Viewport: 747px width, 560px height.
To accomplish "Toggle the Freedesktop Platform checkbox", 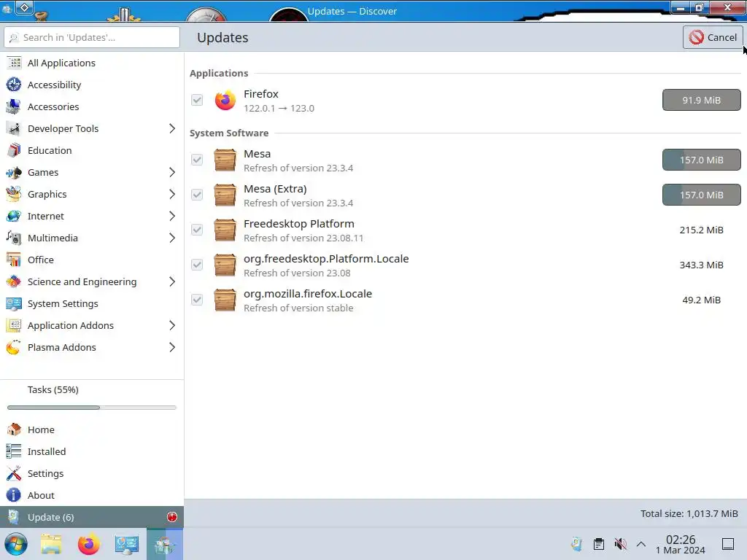I will pos(197,230).
